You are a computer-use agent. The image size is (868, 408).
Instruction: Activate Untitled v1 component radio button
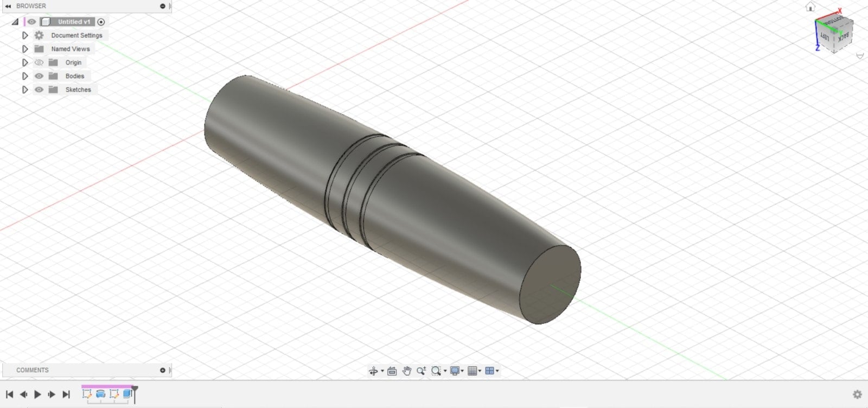pos(101,22)
